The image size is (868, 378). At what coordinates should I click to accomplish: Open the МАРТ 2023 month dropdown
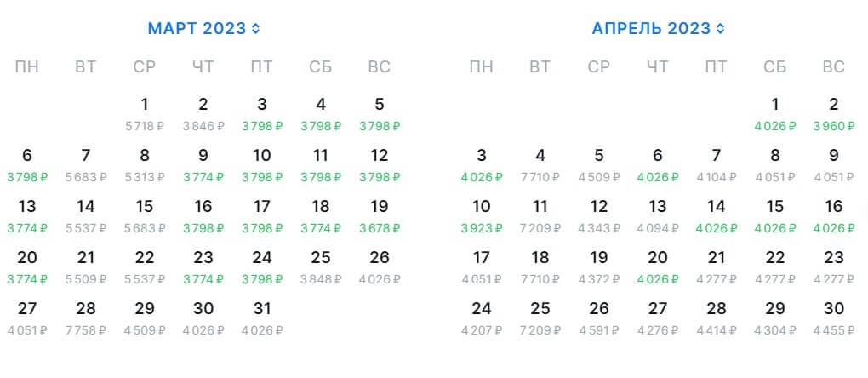(203, 29)
